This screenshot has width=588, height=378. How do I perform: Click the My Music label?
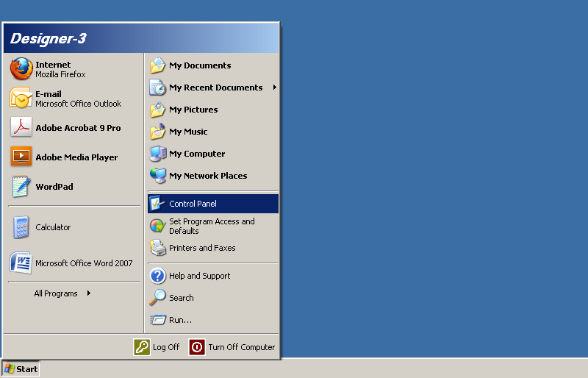[188, 132]
